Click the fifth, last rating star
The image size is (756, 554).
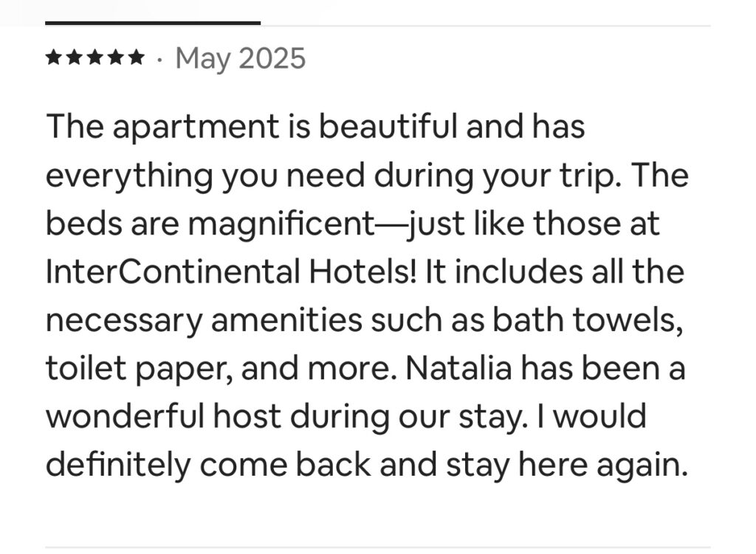point(137,58)
